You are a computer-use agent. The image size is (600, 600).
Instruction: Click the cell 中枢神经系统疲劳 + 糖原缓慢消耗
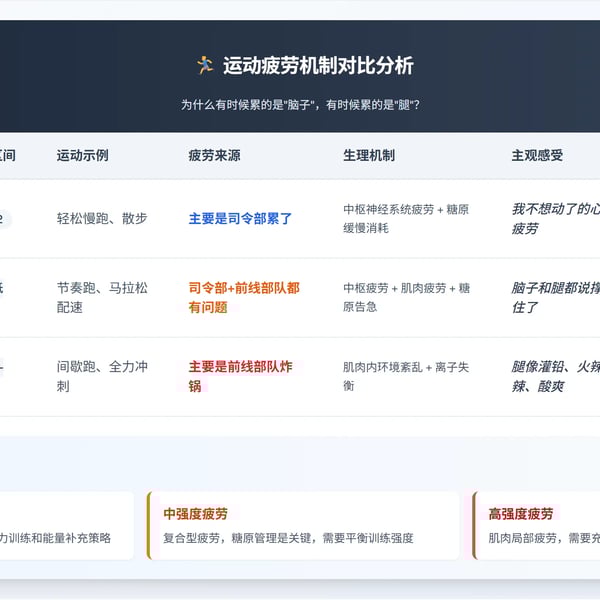[x=406, y=218]
